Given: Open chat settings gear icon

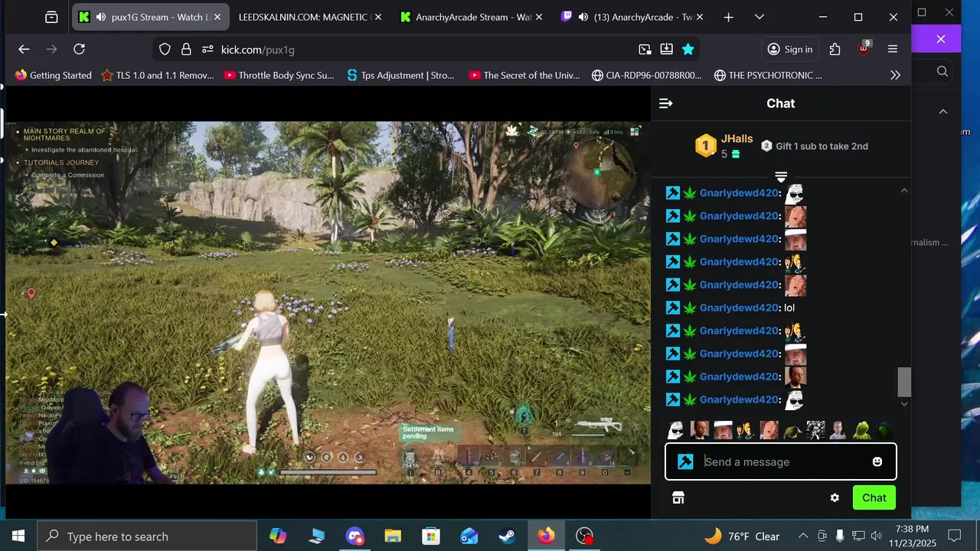Looking at the screenshot, I should coord(835,497).
